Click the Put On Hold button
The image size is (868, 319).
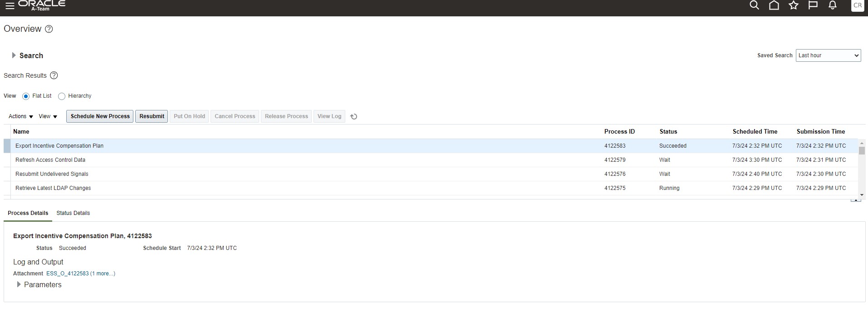[189, 116]
